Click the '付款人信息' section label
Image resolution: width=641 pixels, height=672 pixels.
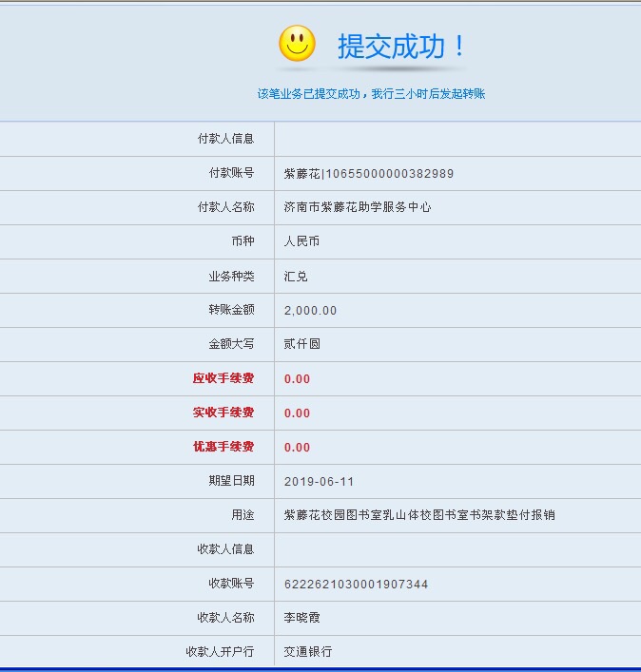[x=225, y=139]
